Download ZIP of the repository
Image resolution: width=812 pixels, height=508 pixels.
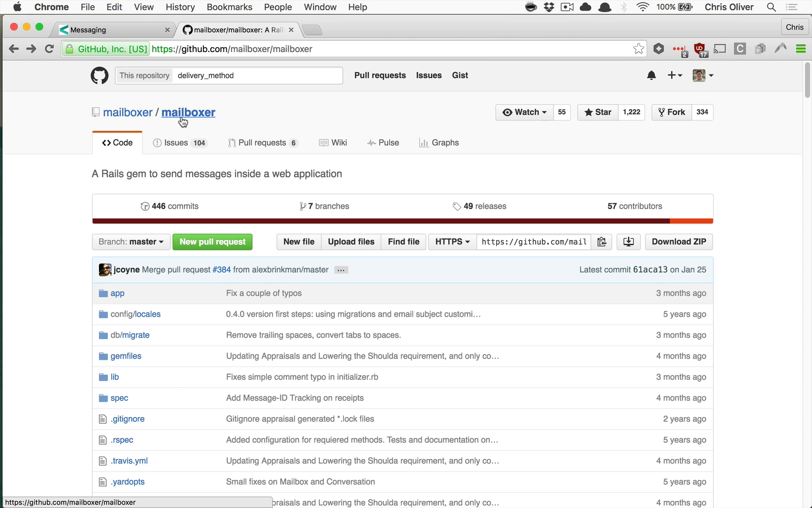[679, 242]
